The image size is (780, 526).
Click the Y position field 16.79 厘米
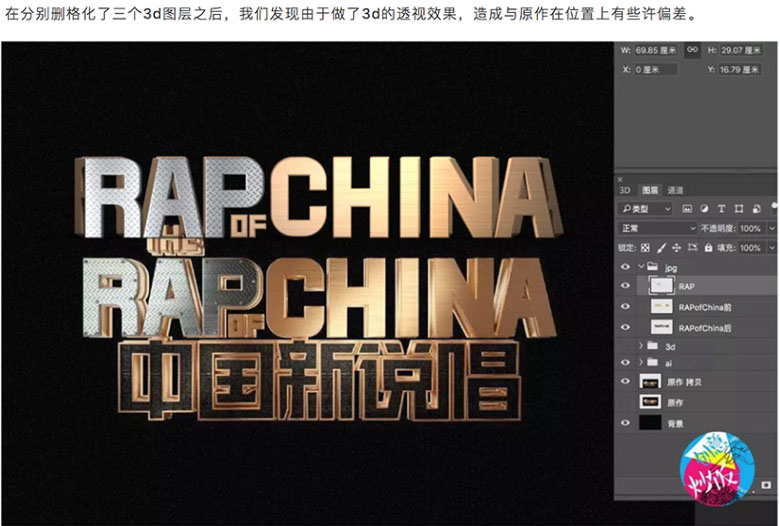(x=741, y=70)
